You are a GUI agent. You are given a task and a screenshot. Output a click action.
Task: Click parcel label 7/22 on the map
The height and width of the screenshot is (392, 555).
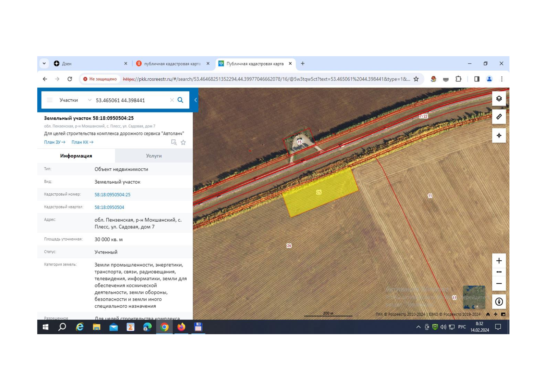(x=423, y=116)
